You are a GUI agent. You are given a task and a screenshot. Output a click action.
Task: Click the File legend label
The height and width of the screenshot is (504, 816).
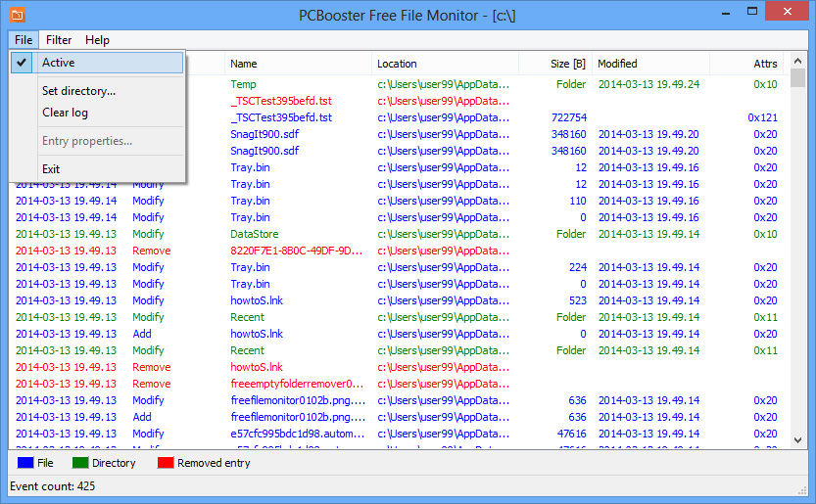pyautogui.click(x=45, y=463)
